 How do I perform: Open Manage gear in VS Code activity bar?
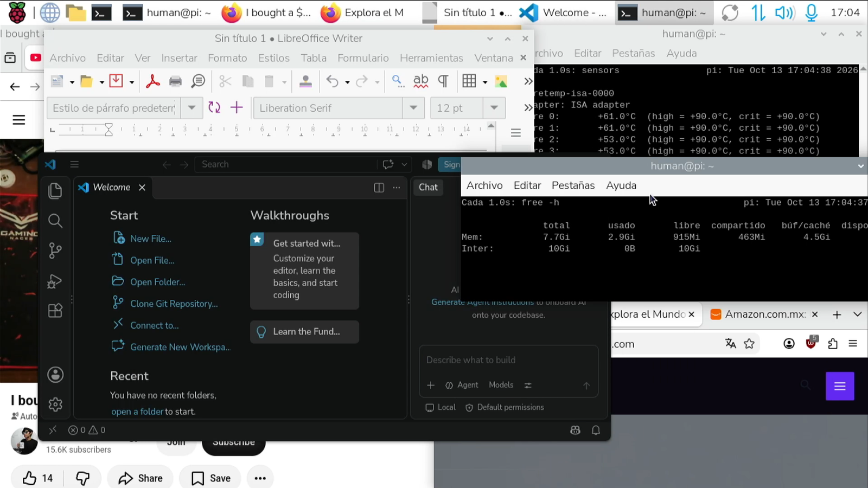(55, 404)
